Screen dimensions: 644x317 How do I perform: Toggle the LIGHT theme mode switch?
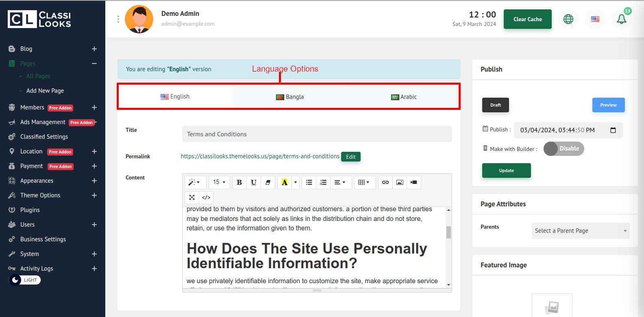pyautogui.click(x=25, y=280)
